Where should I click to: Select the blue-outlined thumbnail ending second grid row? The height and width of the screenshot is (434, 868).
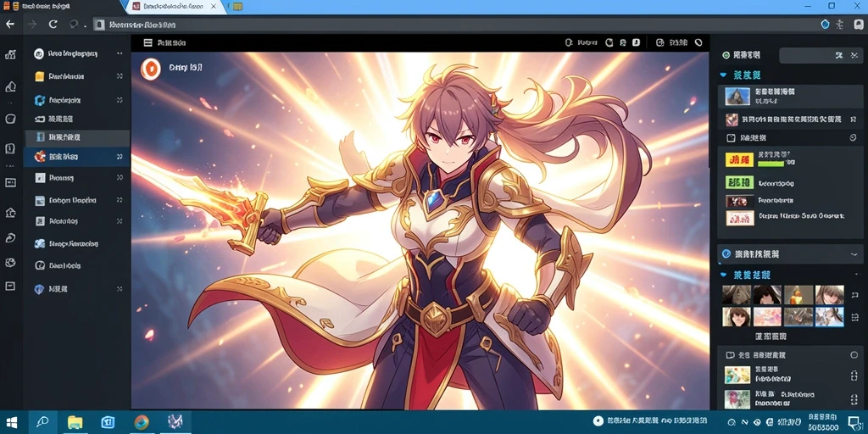pyautogui.click(x=830, y=317)
